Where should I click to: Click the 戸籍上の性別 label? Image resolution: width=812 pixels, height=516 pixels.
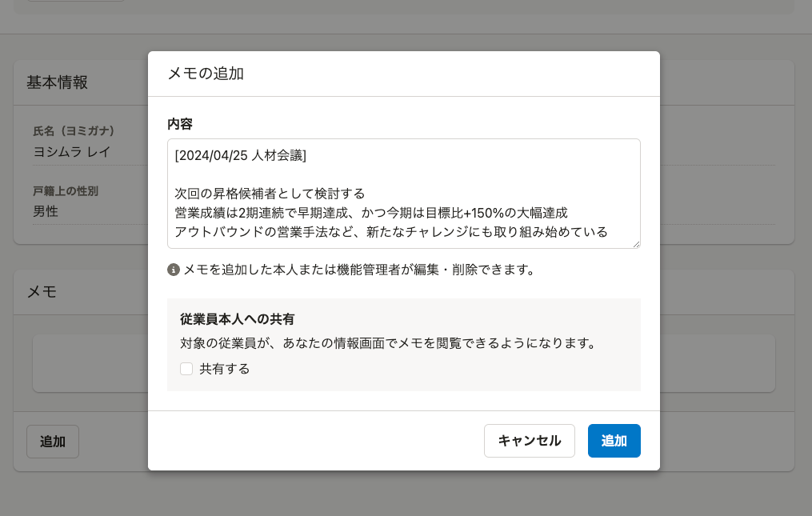(66, 191)
